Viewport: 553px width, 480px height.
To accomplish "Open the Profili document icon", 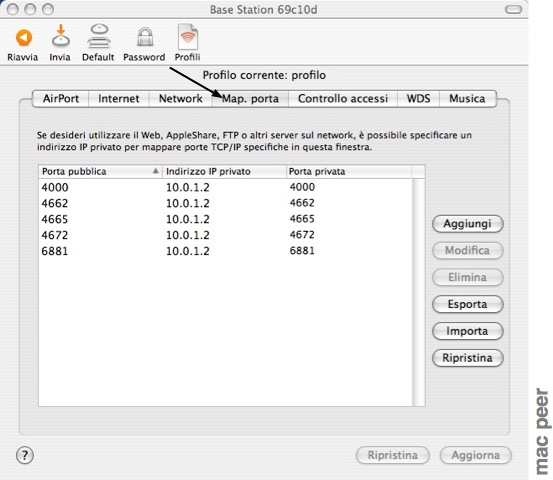I will [x=188, y=37].
